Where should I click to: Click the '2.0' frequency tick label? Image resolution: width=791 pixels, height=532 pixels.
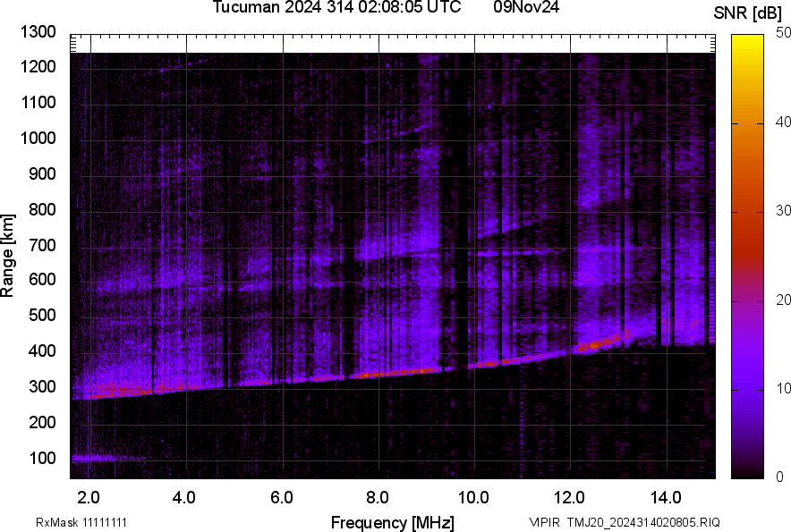[89, 497]
